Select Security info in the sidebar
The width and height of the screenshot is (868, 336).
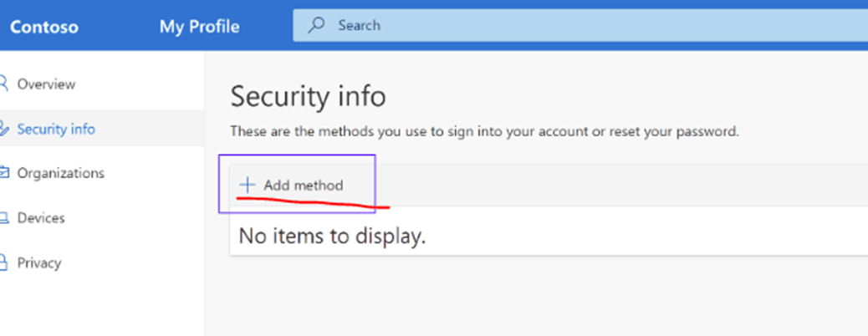click(x=56, y=129)
